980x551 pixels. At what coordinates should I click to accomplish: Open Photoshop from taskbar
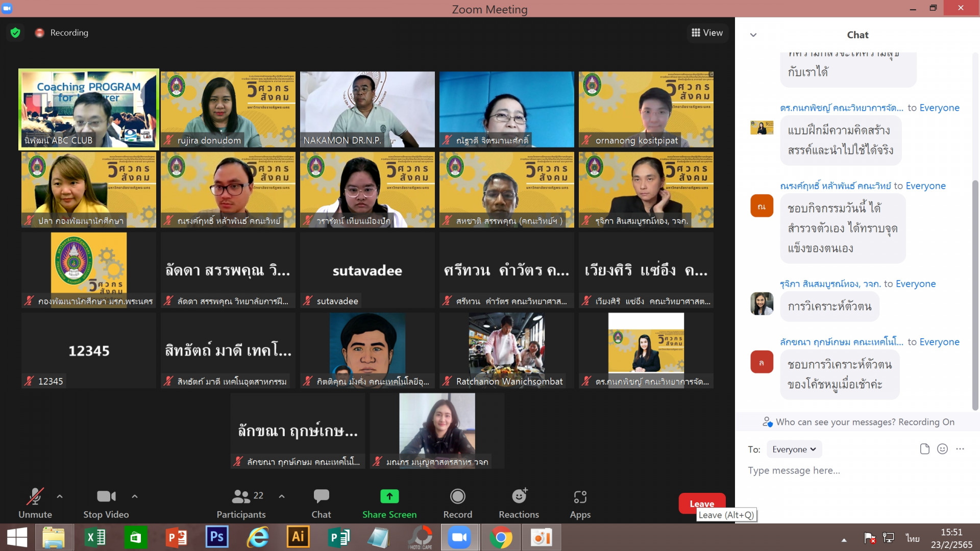click(x=217, y=537)
